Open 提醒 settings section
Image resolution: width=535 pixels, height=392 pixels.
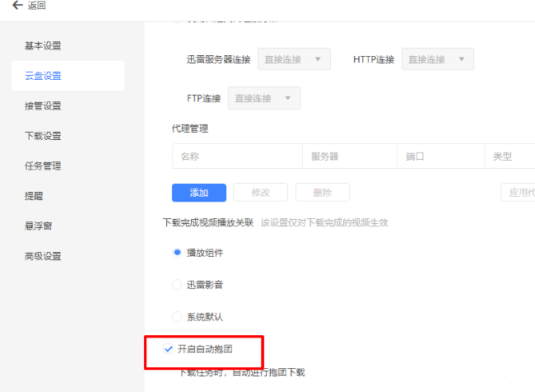[x=34, y=196]
